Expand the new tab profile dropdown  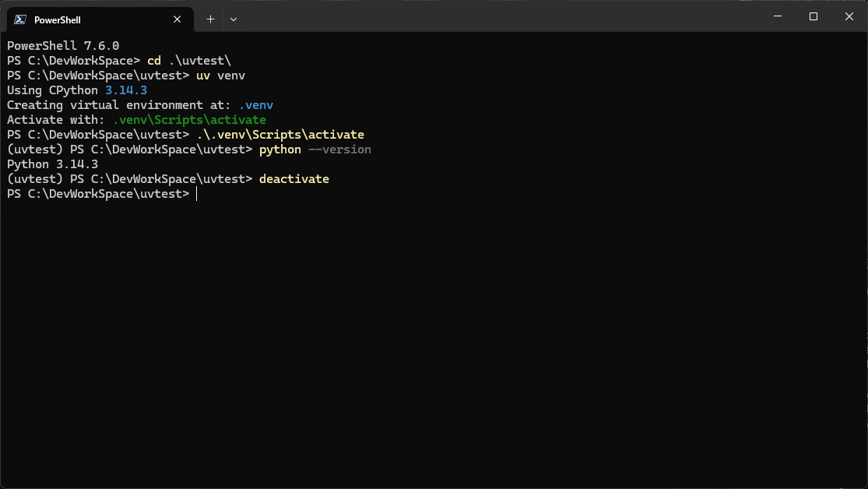tap(234, 19)
